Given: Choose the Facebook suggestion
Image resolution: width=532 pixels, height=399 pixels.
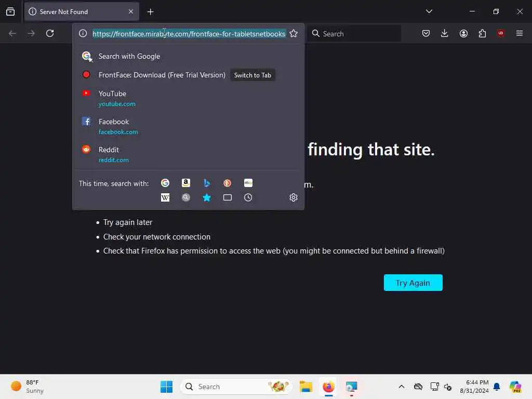Looking at the screenshot, I should [188, 127].
